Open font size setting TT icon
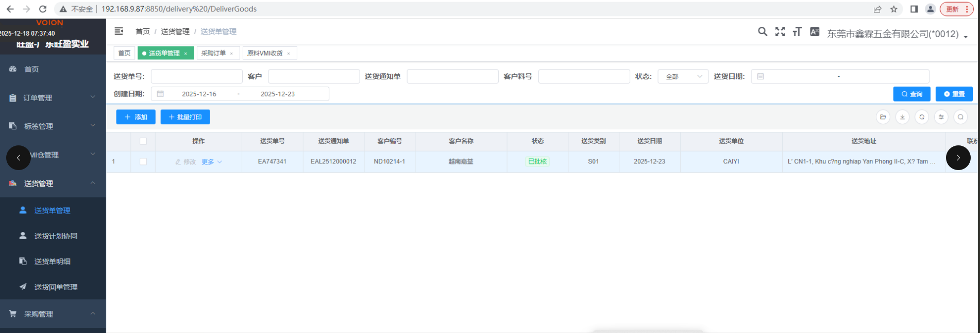The height and width of the screenshot is (333, 980). point(797,31)
